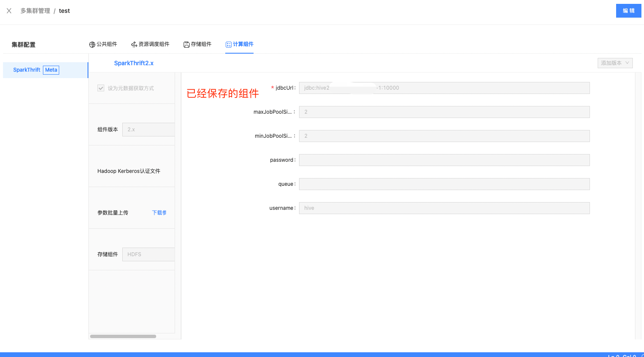644x357 pixels.
Task: Click the 下载参 link
Action: [159, 213]
